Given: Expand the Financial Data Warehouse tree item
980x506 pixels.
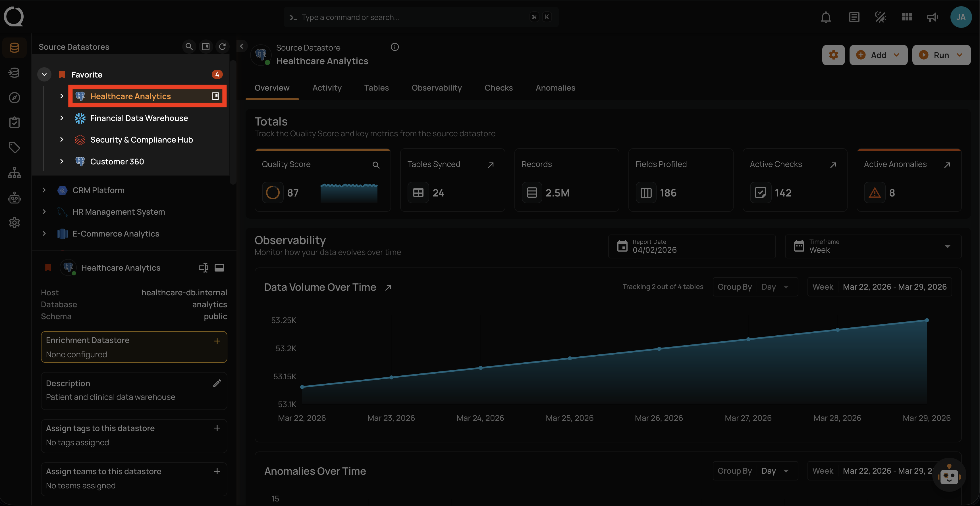Looking at the screenshot, I should click(62, 118).
